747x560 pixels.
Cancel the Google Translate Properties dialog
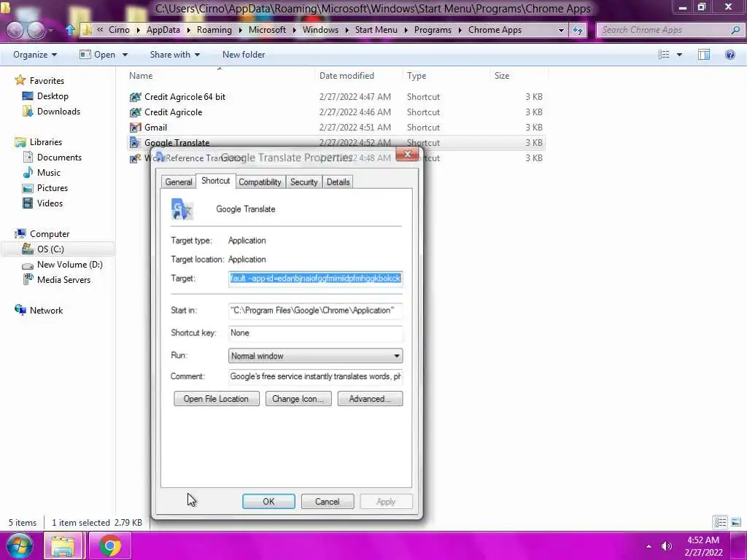[328, 502]
